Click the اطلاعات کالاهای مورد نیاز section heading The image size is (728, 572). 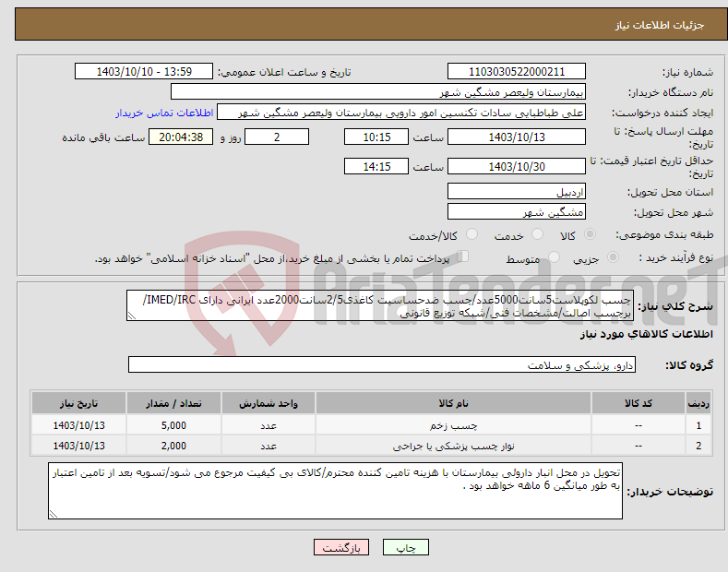[646, 334]
